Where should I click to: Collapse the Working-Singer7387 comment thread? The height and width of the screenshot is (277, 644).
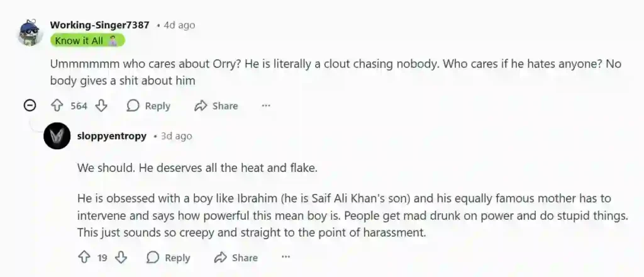click(x=30, y=106)
